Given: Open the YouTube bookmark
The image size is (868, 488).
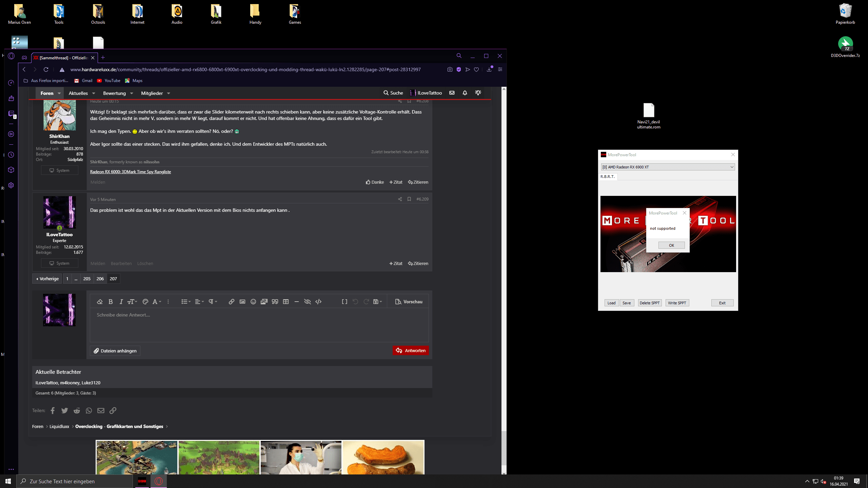Looking at the screenshot, I should [x=108, y=81].
